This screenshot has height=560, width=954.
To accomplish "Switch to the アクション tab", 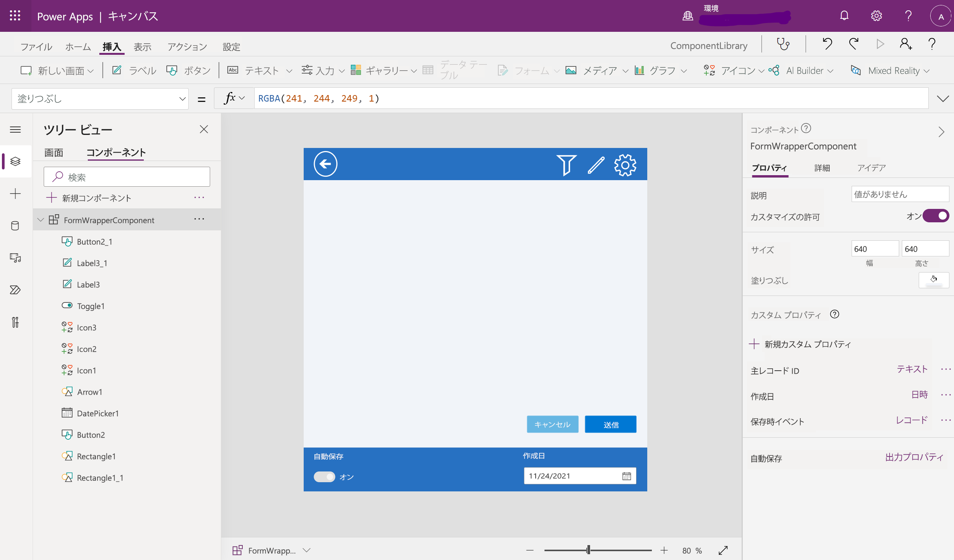I will coord(187,47).
